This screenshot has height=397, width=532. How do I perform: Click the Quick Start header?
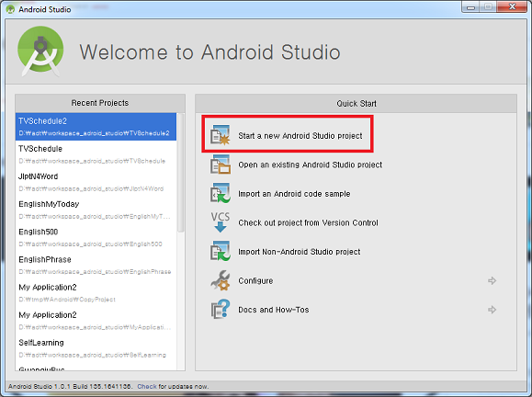(357, 104)
